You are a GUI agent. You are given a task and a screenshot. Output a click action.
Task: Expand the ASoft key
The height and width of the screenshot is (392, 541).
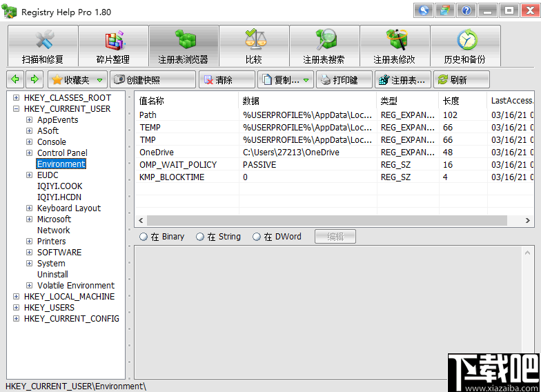(x=29, y=131)
